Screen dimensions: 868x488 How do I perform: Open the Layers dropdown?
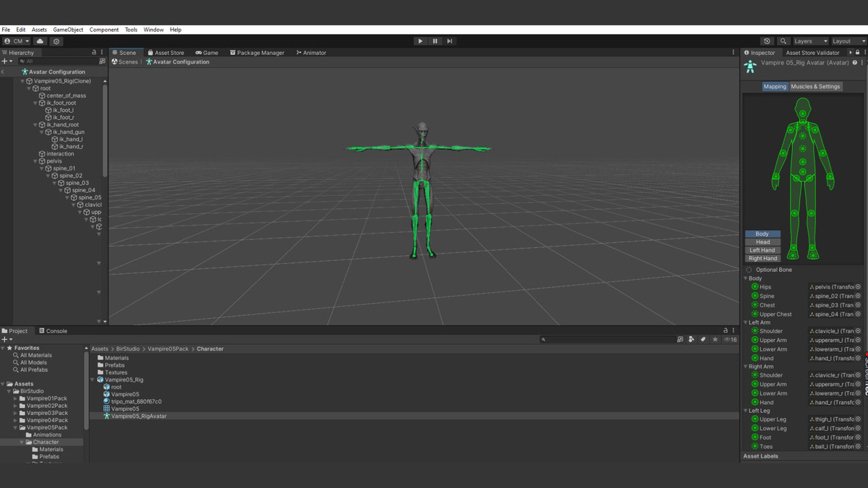coord(811,41)
